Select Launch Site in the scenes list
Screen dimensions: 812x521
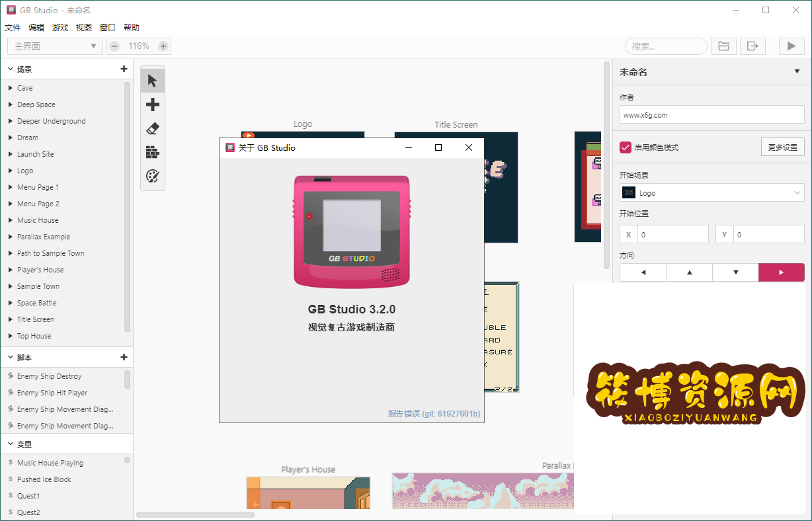[36, 154]
